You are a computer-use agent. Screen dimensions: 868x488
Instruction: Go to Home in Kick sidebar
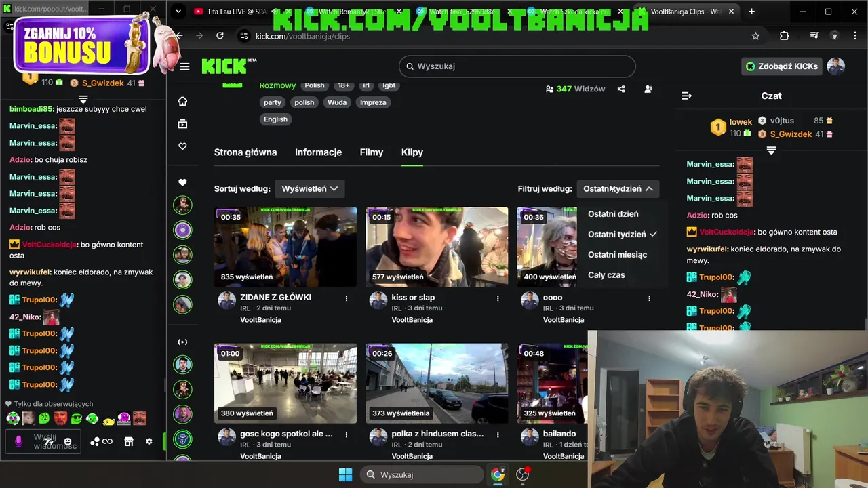tap(182, 101)
